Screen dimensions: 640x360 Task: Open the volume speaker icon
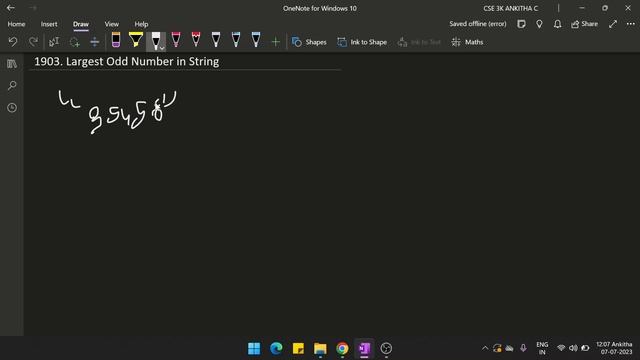[x=573, y=348]
